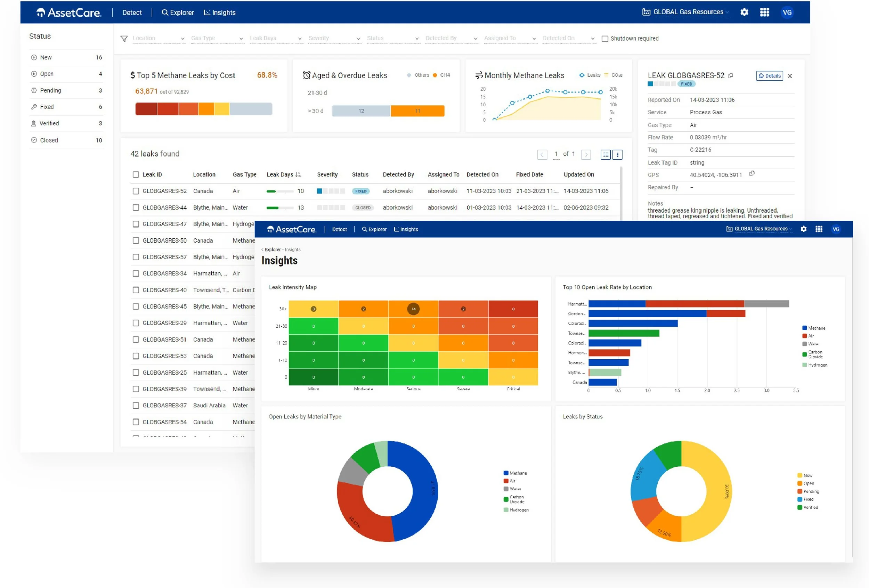The width and height of the screenshot is (869, 588).
Task: Click the Top 5 Methane cost bar
Action: [203, 109]
